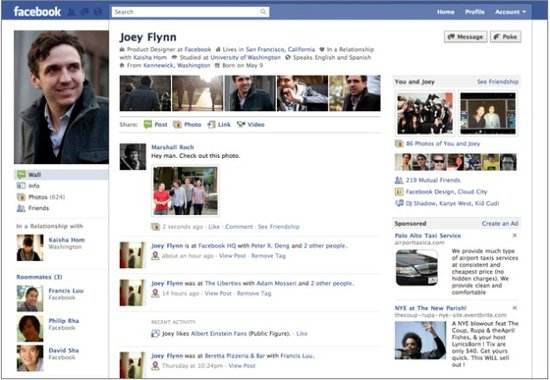Open messages icon in header
This screenshot has width=550, height=380.
pos(85,12)
